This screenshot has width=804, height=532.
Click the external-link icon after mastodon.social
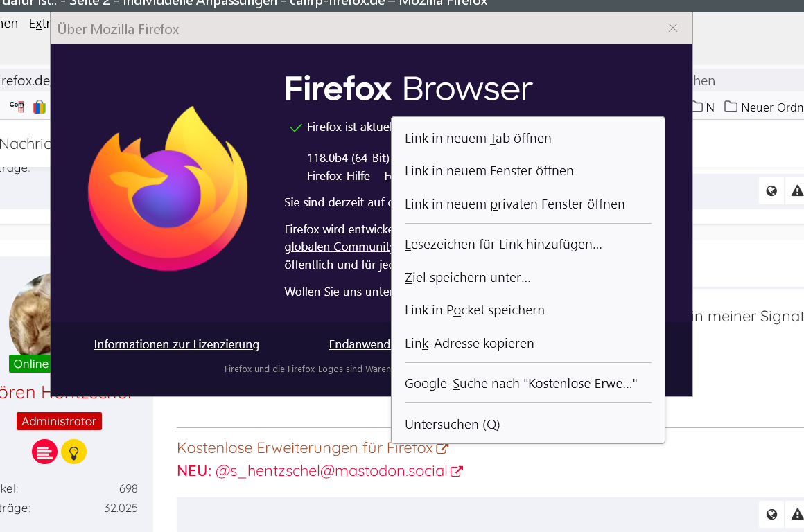pos(456,472)
